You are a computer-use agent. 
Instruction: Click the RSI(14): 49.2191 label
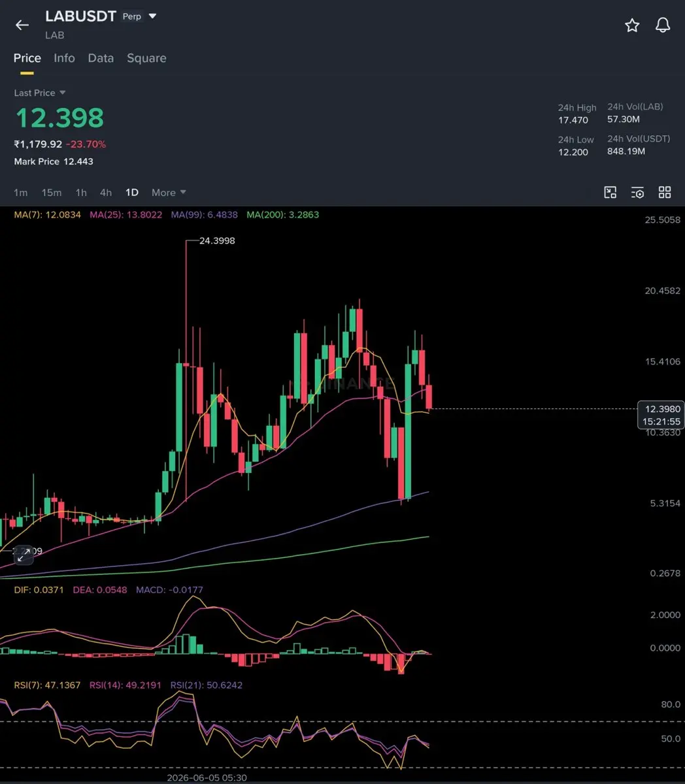tap(126, 685)
